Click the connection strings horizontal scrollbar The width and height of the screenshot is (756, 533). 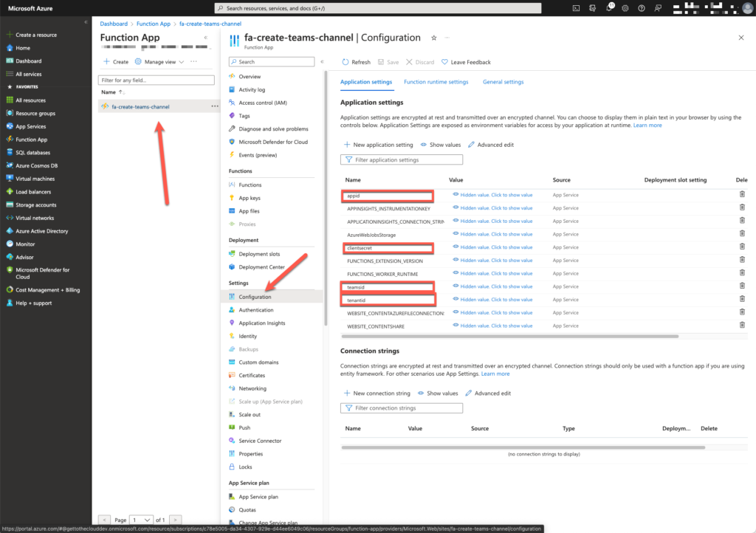click(523, 447)
